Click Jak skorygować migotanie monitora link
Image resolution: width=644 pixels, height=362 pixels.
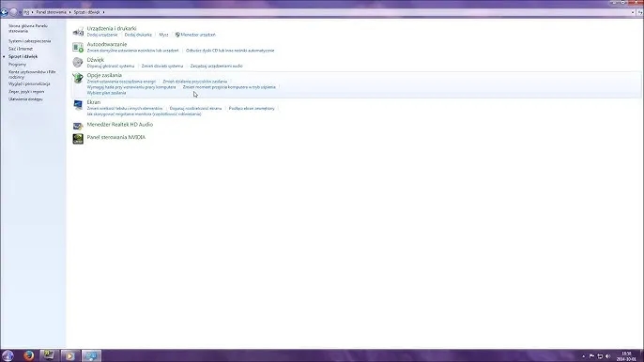(x=145, y=114)
